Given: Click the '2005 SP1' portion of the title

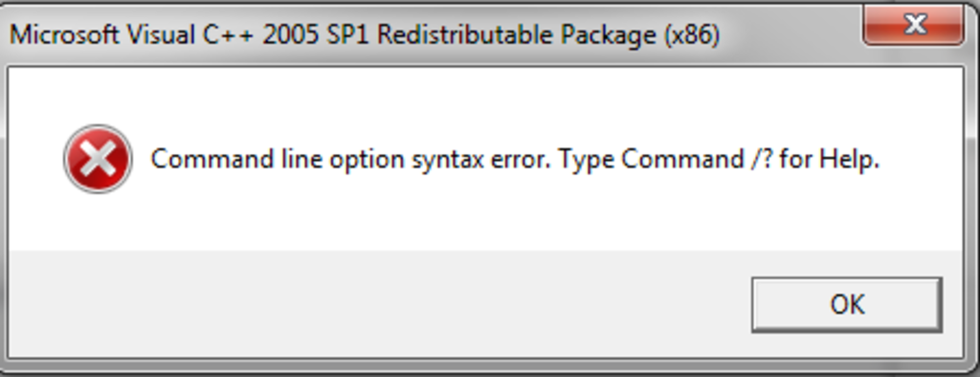Looking at the screenshot, I should tap(318, 35).
